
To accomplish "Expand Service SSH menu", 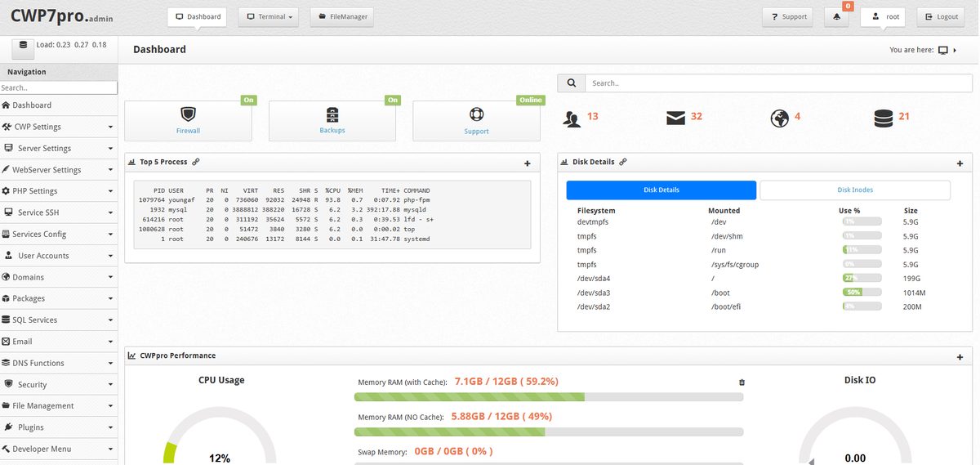I will pos(59,212).
